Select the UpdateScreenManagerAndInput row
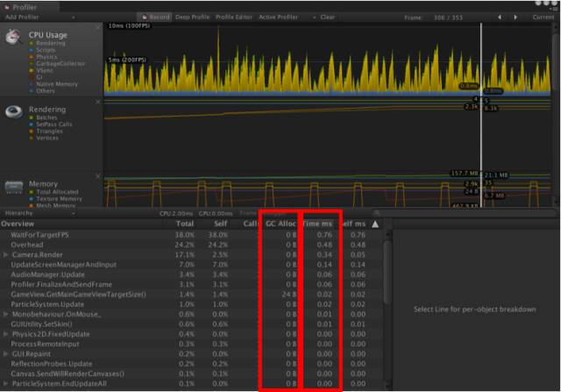 [x=191, y=265]
